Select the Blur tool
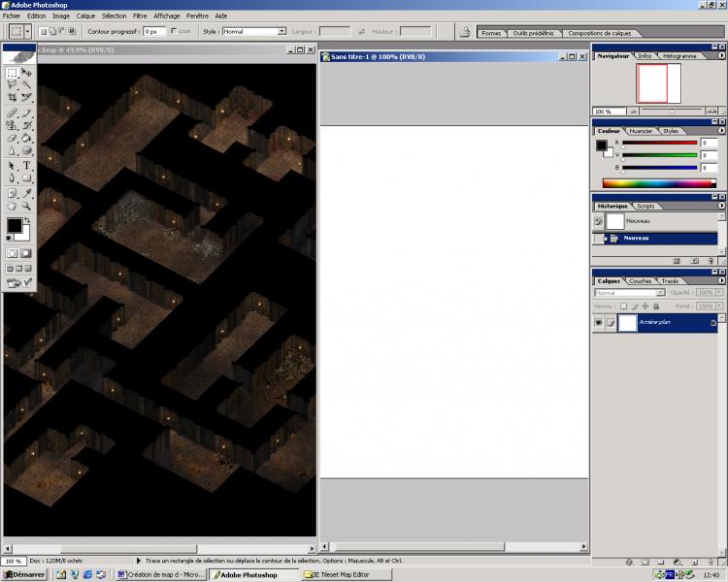Viewport: 728px width, 582px height. (x=12, y=150)
